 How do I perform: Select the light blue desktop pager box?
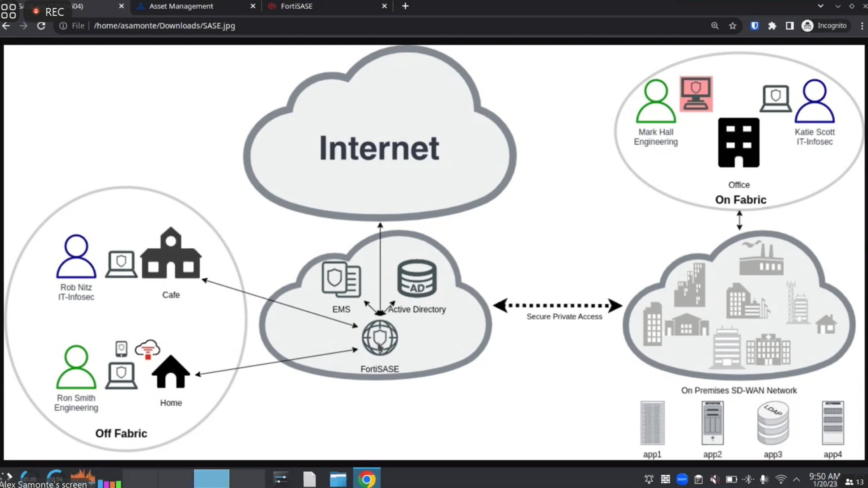click(212, 478)
